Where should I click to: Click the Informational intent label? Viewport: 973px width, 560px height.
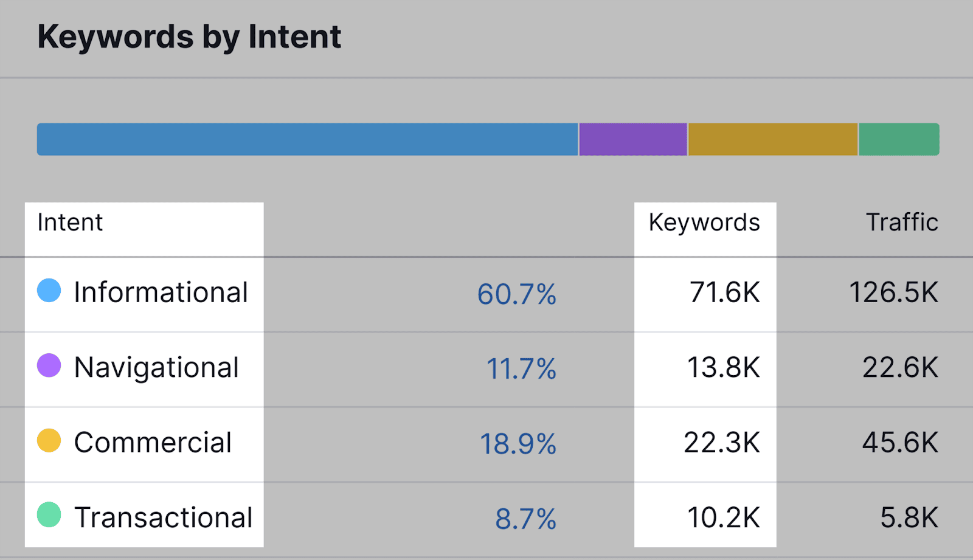[161, 292]
